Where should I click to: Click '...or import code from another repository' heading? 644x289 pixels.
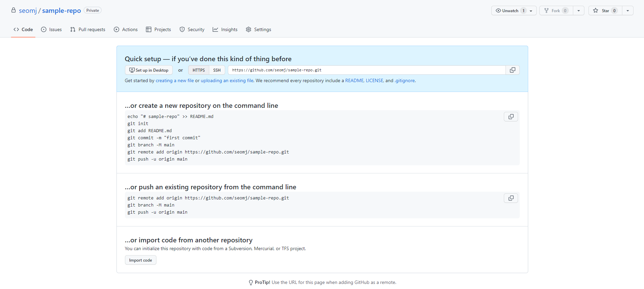[x=189, y=240]
